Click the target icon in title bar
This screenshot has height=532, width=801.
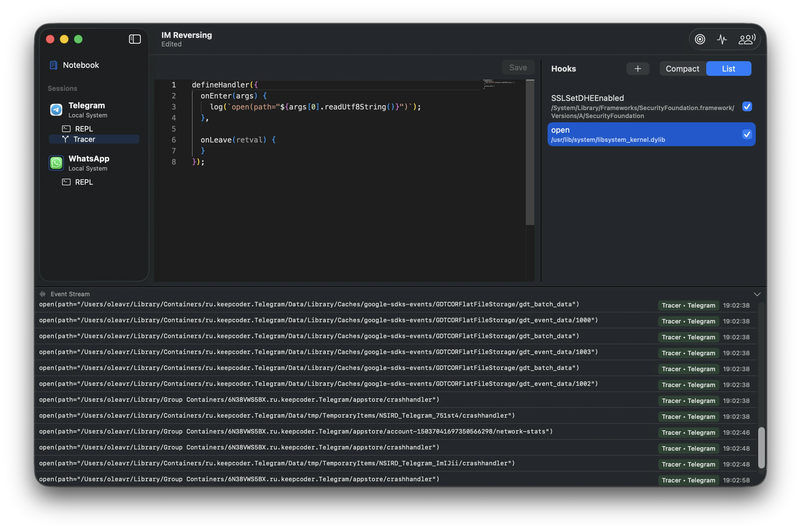[699, 39]
